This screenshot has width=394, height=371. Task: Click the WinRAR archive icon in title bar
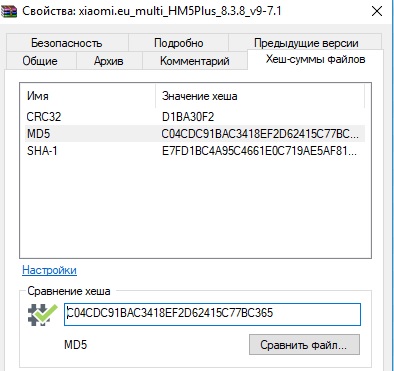(x=9, y=11)
